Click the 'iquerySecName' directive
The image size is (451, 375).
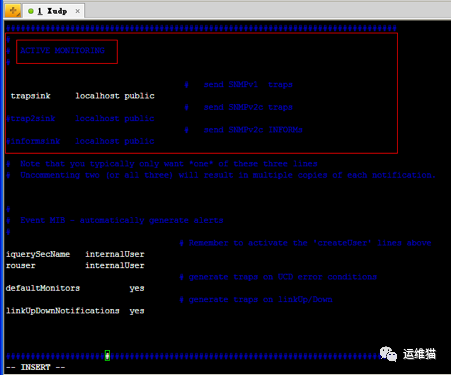[x=38, y=254]
